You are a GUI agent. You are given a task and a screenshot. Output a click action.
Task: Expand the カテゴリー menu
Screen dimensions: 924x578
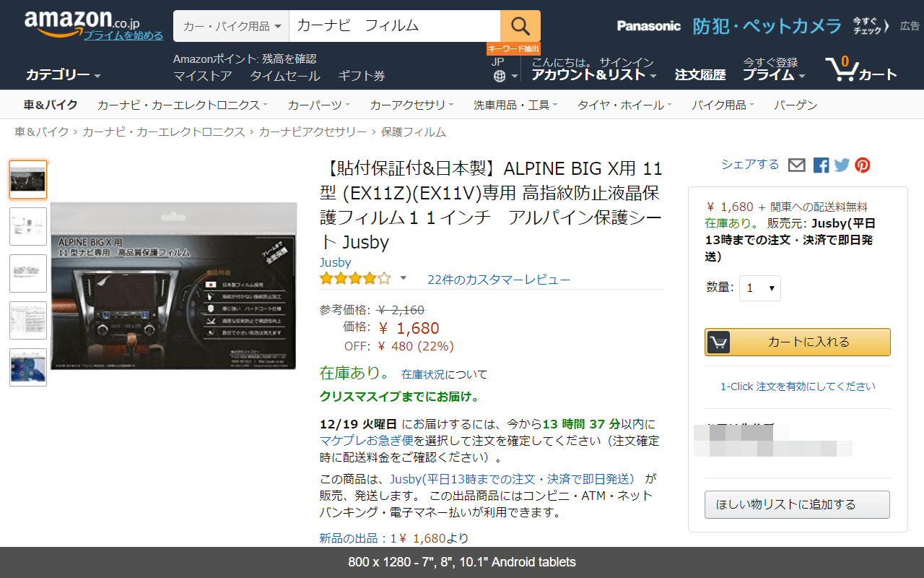coord(63,75)
